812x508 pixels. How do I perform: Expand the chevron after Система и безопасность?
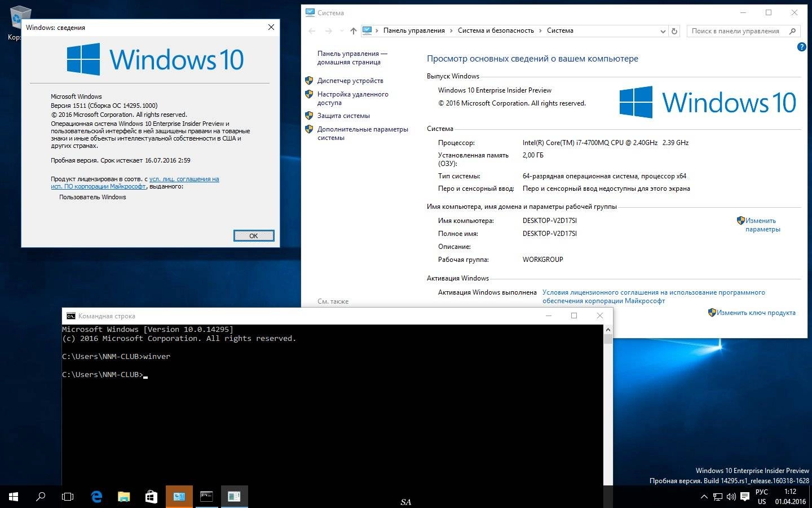click(541, 30)
